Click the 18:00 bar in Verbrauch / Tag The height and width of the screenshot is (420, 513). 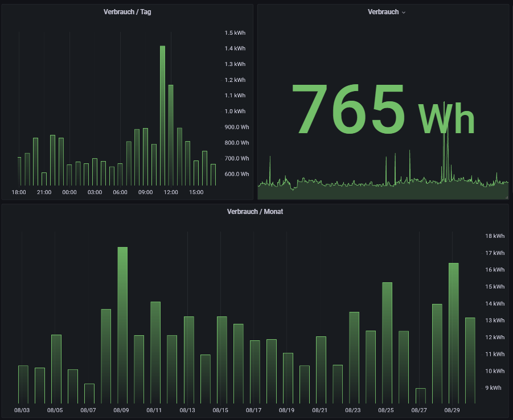[x=19, y=171]
